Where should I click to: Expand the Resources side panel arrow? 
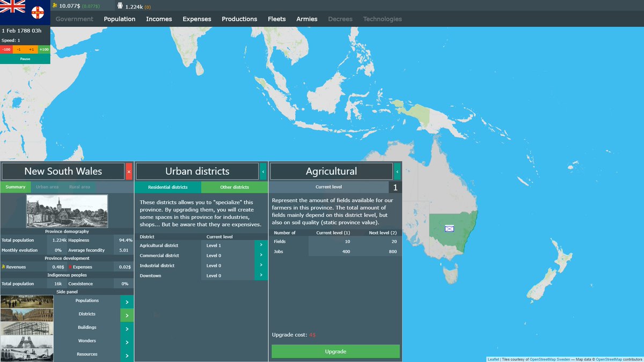(127, 355)
